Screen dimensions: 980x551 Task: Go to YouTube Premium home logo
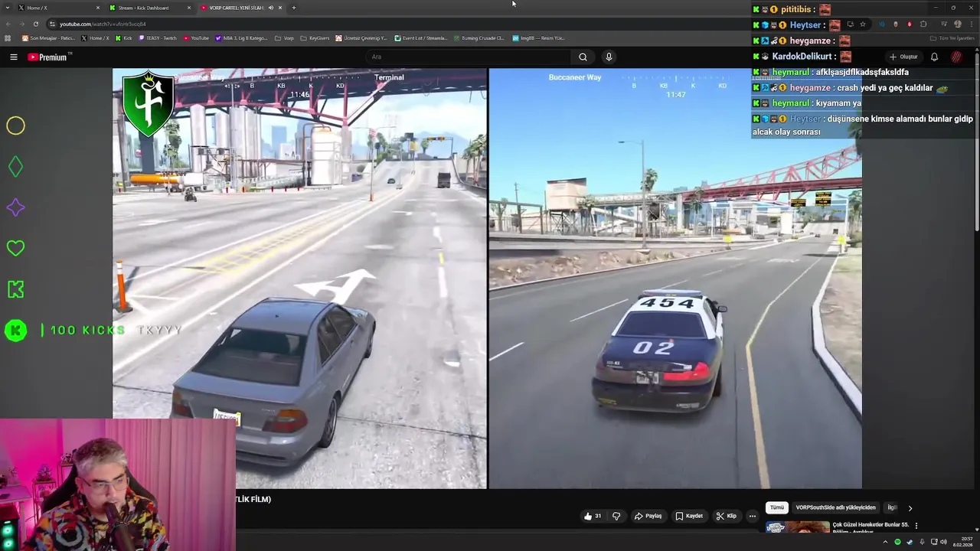[49, 57]
